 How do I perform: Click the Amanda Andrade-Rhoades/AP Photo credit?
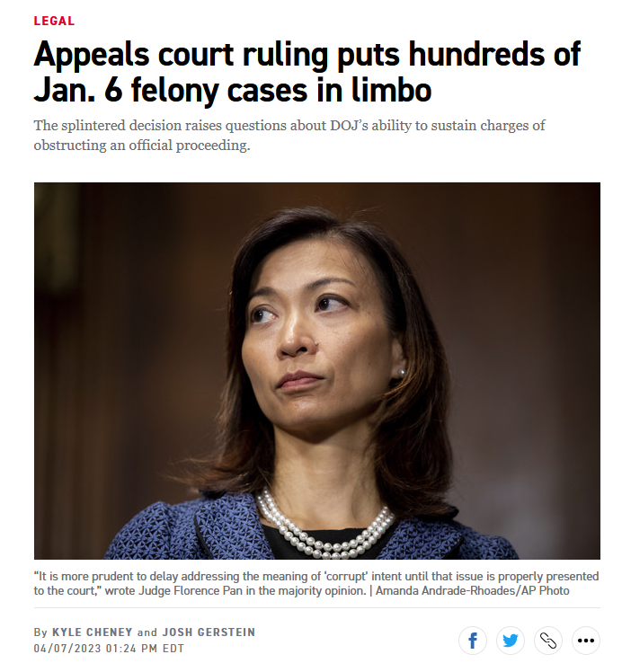(x=473, y=590)
